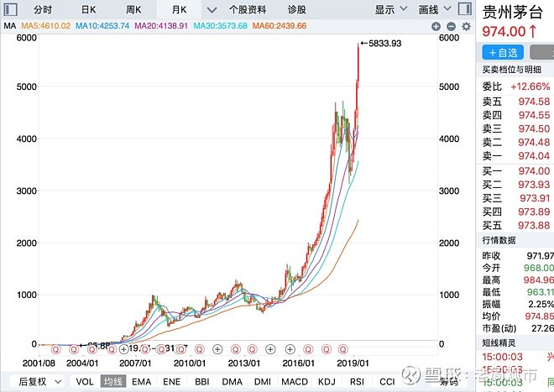This screenshot has width=554, height=392.
Task: Show the VOL indicator
Action: coord(85,382)
